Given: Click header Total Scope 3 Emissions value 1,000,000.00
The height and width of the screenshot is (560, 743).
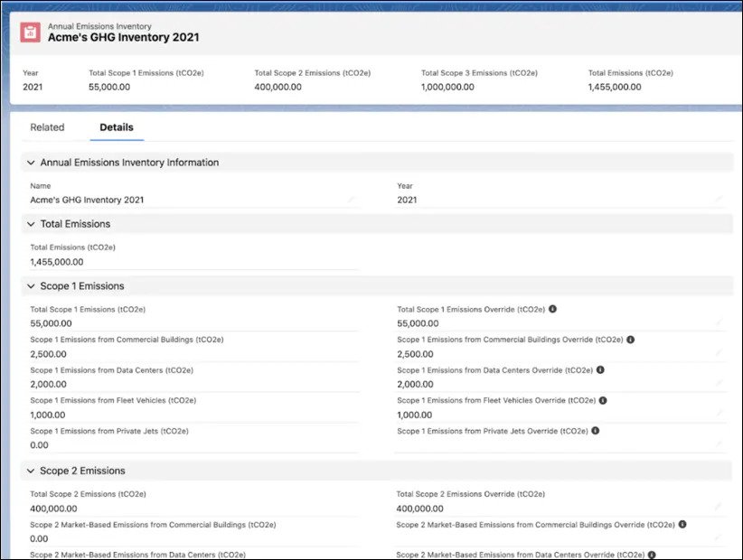Looking at the screenshot, I should click(x=447, y=87).
